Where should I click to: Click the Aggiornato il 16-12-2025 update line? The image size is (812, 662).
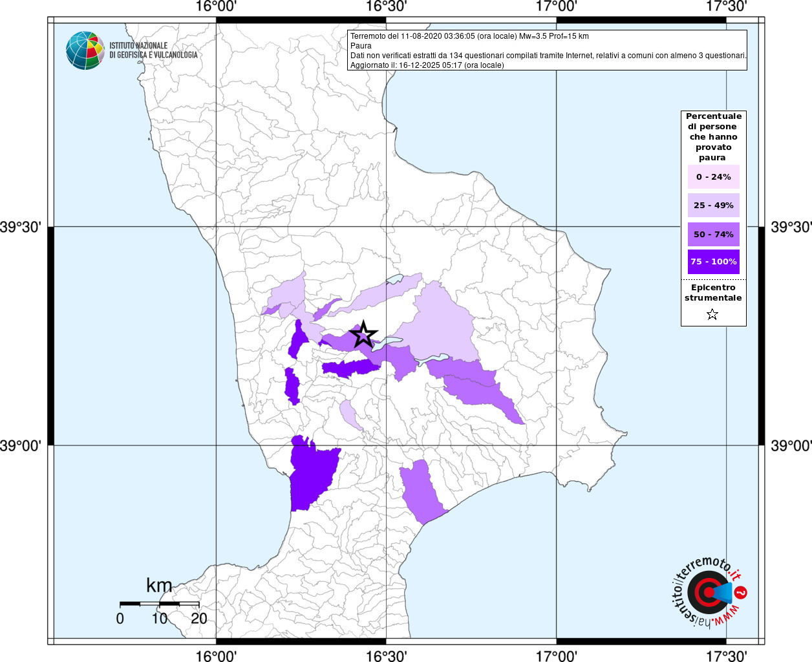pos(427,65)
